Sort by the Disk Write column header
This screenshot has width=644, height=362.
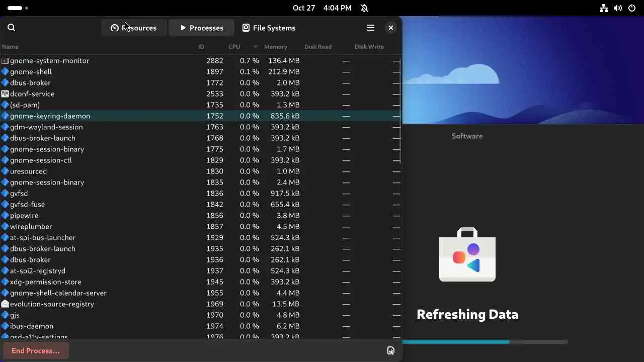click(369, 47)
